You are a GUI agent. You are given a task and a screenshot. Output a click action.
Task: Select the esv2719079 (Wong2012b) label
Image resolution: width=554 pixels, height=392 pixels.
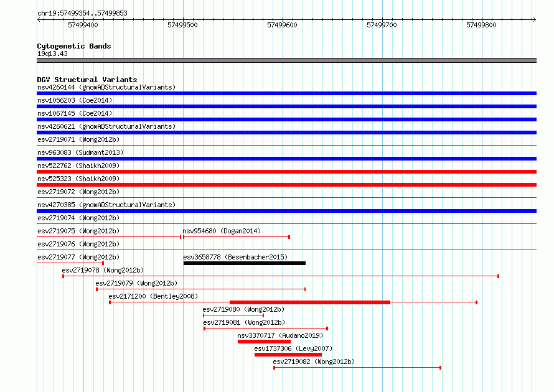pyautogui.click(x=136, y=283)
